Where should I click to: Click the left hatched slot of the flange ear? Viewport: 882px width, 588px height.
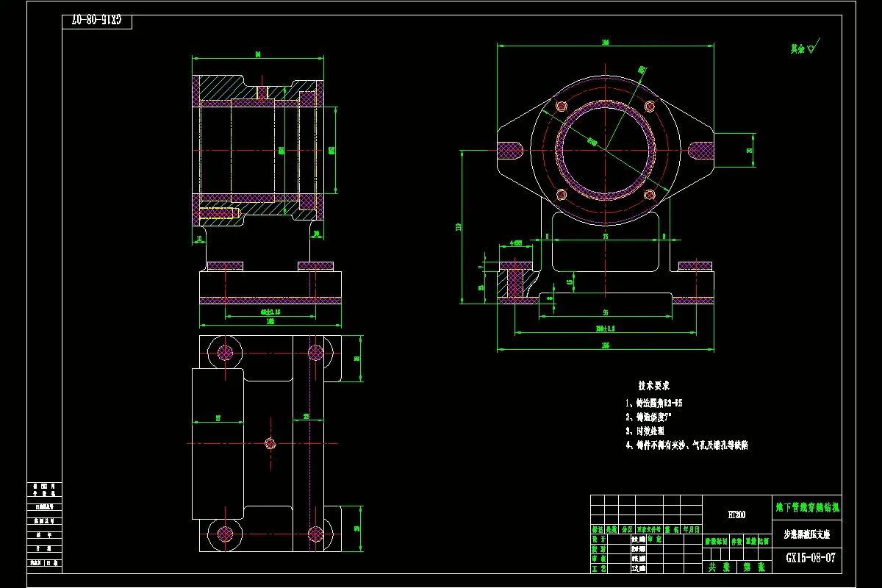tap(509, 150)
